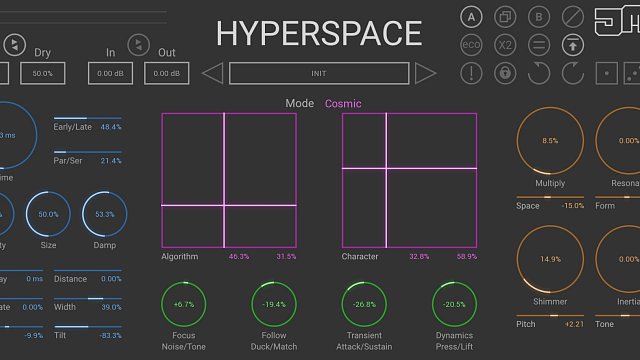Click the Width 39.0% value
640x360 pixels.
point(111,307)
